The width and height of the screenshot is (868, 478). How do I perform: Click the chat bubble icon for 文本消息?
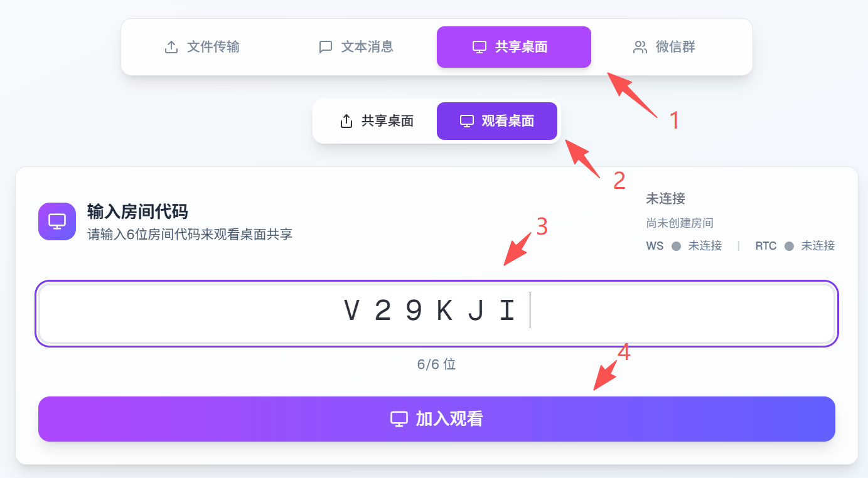pyautogui.click(x=325, y=47)
